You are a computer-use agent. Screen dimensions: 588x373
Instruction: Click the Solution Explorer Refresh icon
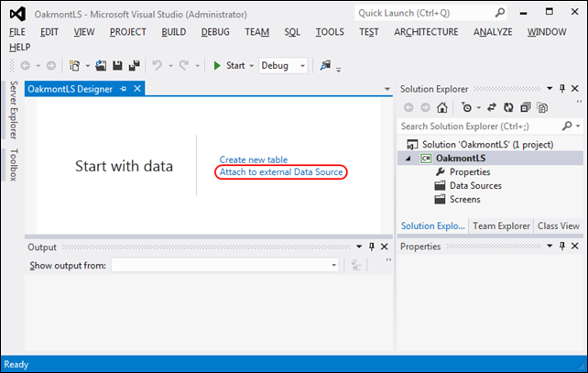click(x=508, y=108)
